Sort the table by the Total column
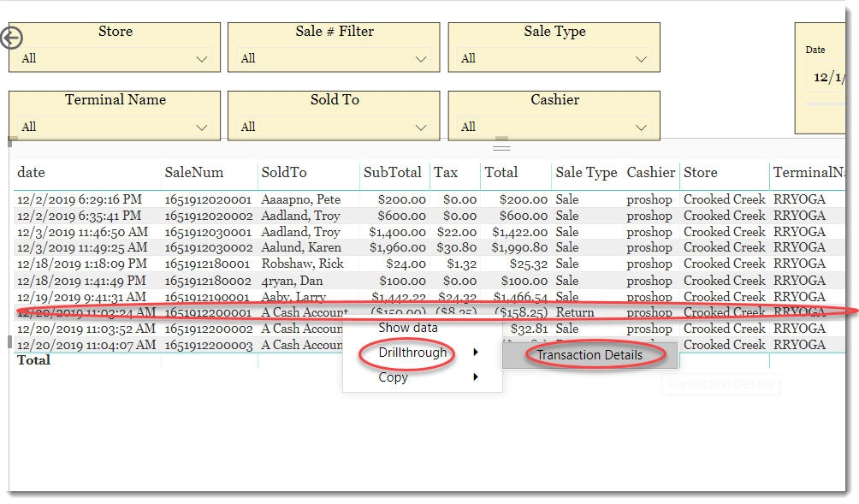The height and width of the screenshot is (504, 859). pyautogui.click(x=501, y=172)
